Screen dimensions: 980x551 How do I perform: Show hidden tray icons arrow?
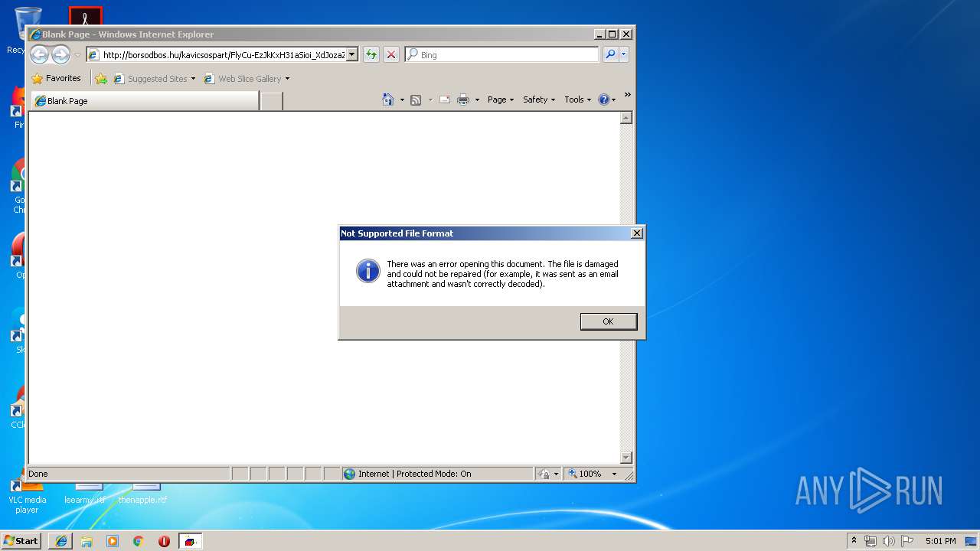(854, 540)
